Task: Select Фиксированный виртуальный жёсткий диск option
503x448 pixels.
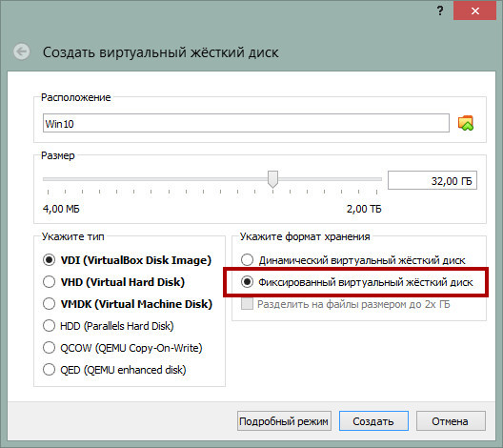Action: [247, 282]
